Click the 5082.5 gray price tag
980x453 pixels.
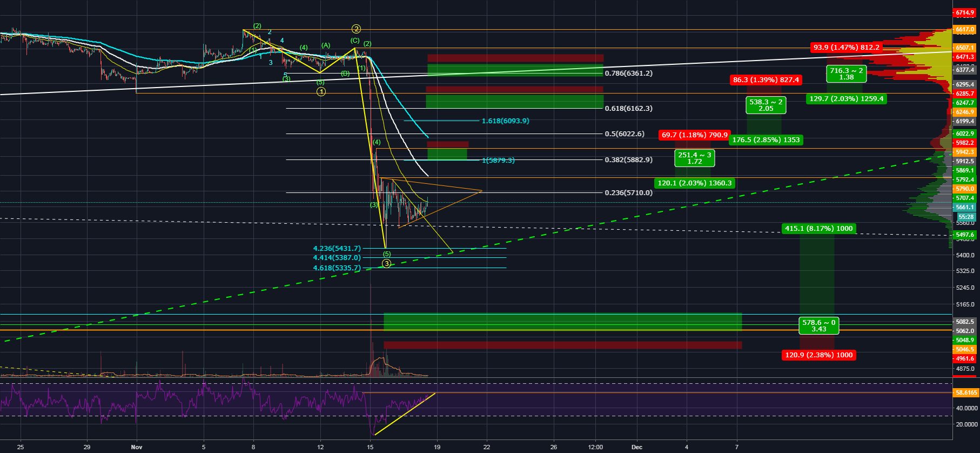pos(965,322)
